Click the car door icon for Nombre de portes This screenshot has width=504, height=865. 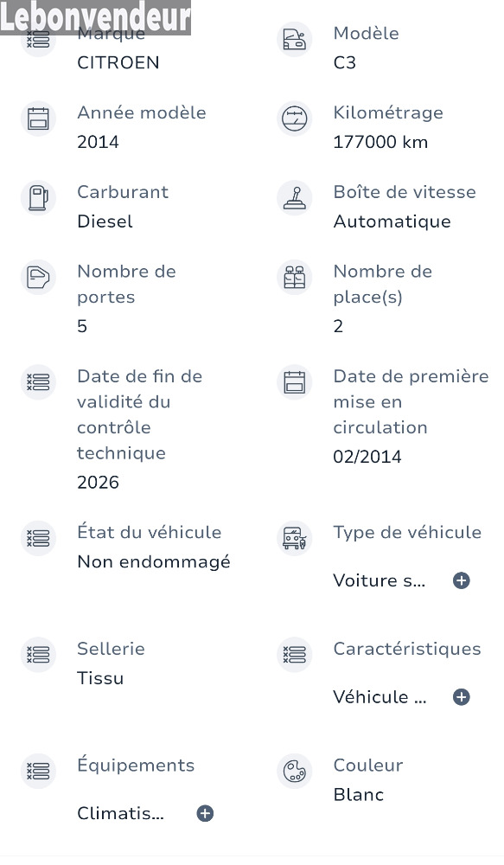pyautogui.click(x=39, y=278)
